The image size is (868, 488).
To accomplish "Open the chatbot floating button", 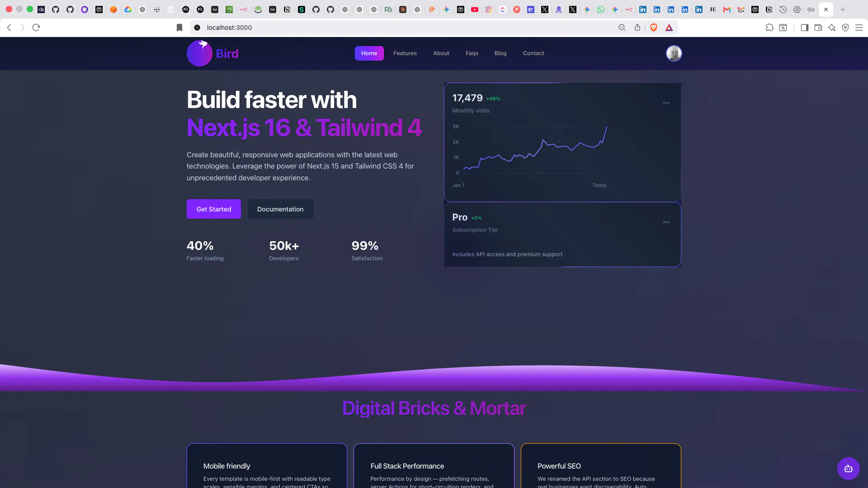I will (x=849, y=469).
